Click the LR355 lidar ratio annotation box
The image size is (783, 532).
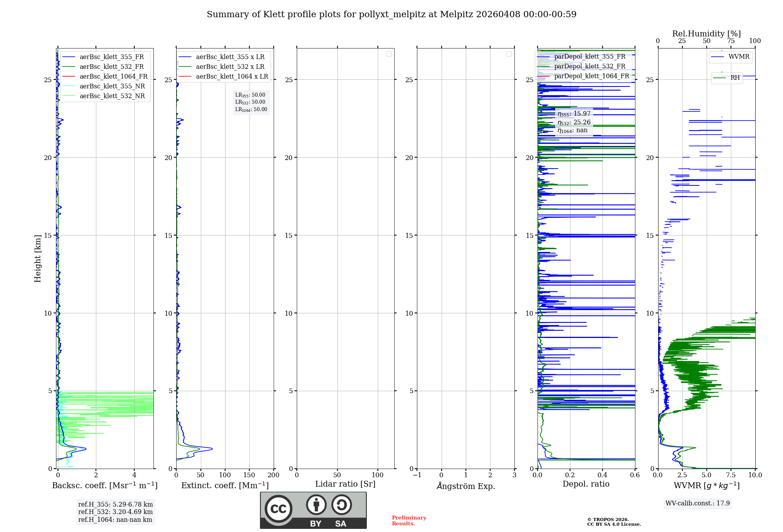pyautogui.click(x=251, y=95)
